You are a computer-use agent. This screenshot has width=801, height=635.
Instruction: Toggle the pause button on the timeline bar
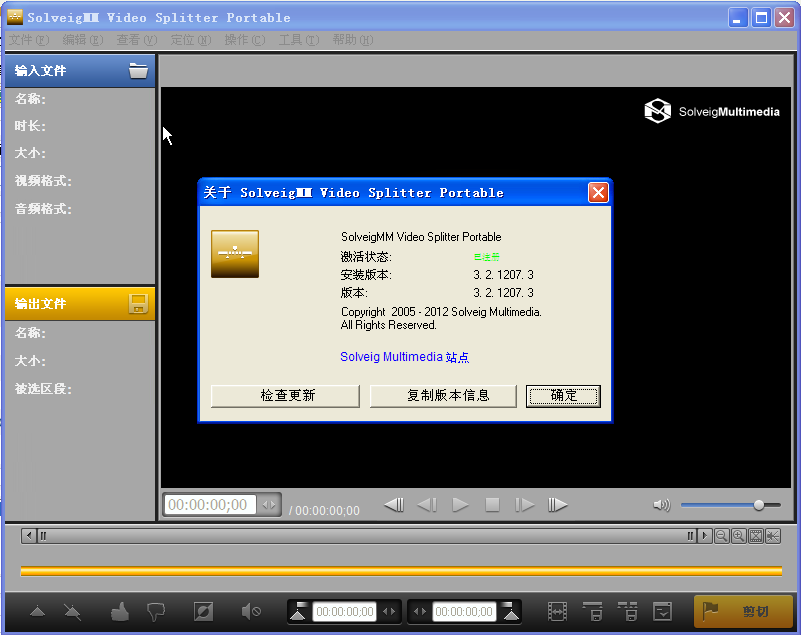click(x=690, y=536)
